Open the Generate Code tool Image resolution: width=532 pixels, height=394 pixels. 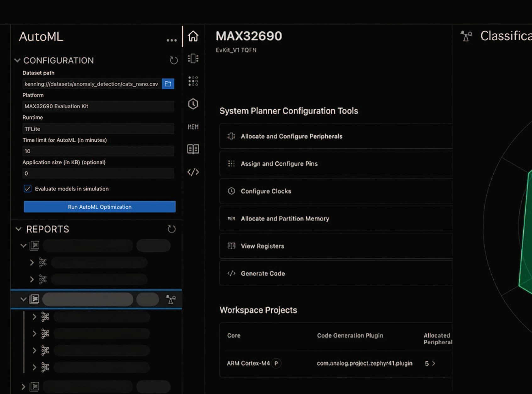[336, 273]
